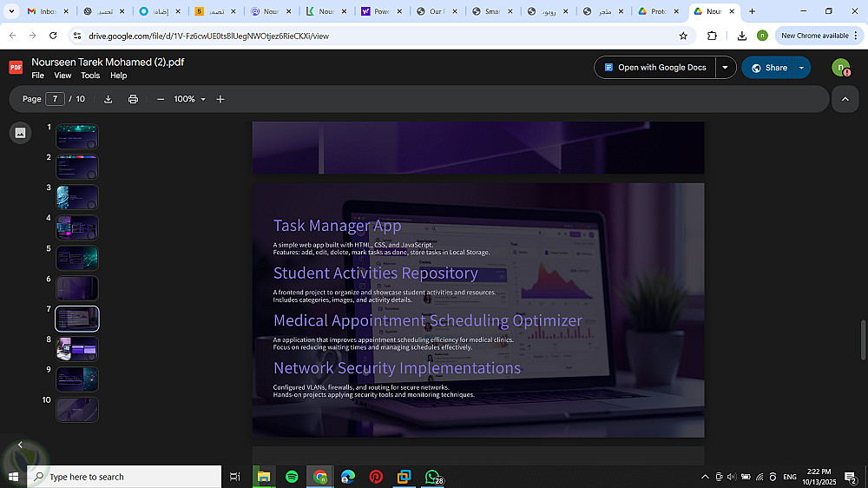Jump to page 10 thumbnail
Screen dimensions: 868x488
click(x=77, y=410)
